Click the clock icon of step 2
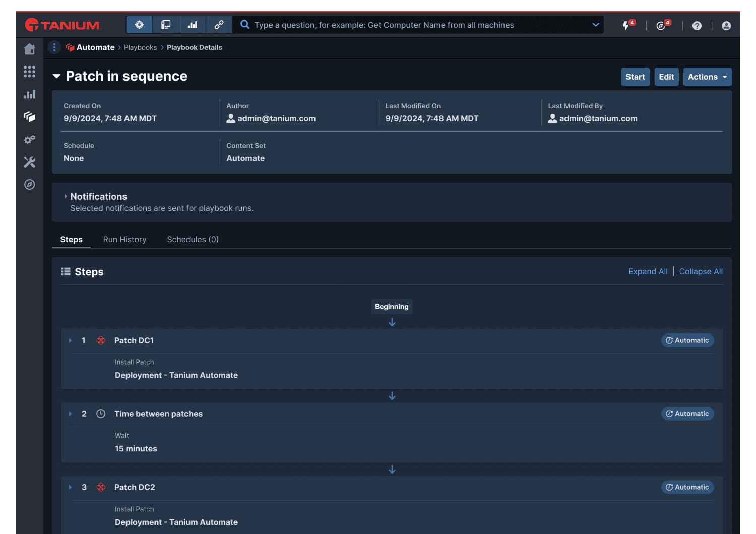The width and height of the screenshot is (756, 534). pos(101,414)
